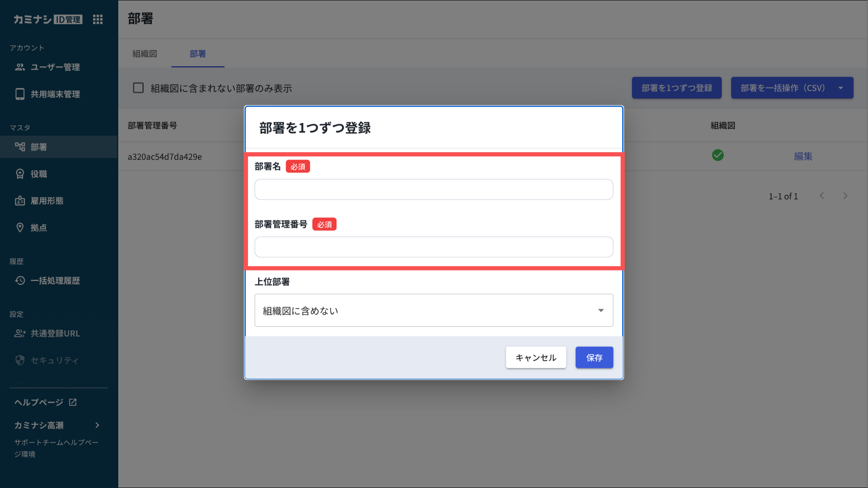Expand 部署を一括操作（CSV）dropdown arrow
Image resolution: width=868 pixels, height=488 pixels.
[x=840, y=88]
